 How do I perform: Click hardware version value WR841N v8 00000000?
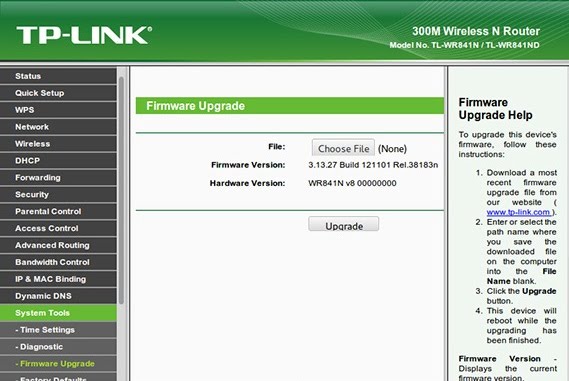click(352, 183)
